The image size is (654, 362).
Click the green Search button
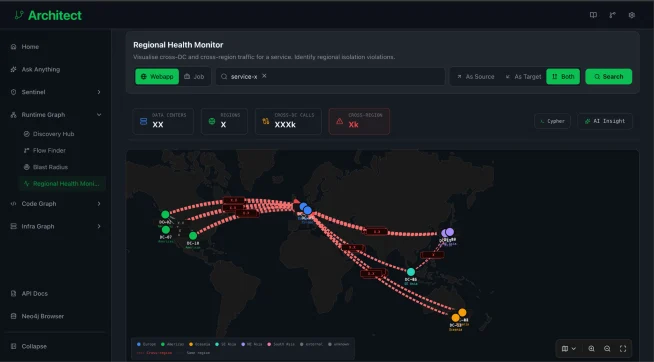pyautogui.click(x=609, y=77)
